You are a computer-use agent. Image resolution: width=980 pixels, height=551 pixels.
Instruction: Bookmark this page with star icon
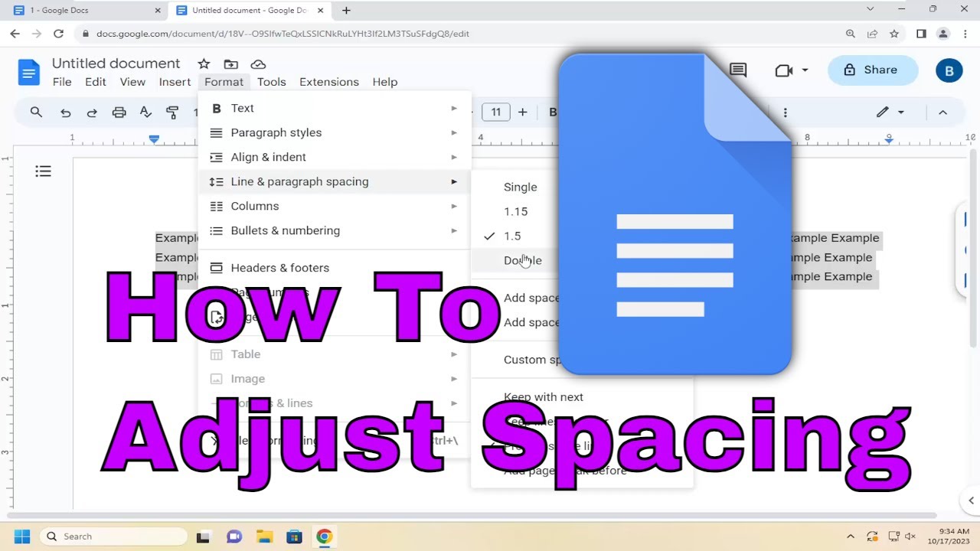894,34
